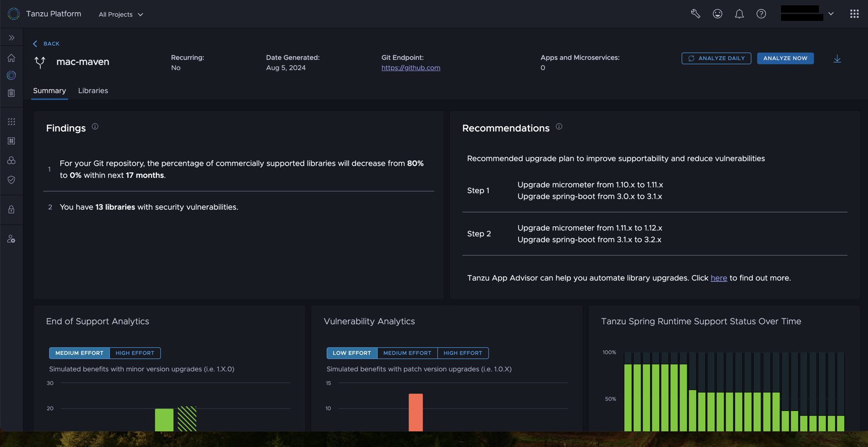Expand the user account dropdown arrow
Screen dimensions: 868x447
pos(831,14)
